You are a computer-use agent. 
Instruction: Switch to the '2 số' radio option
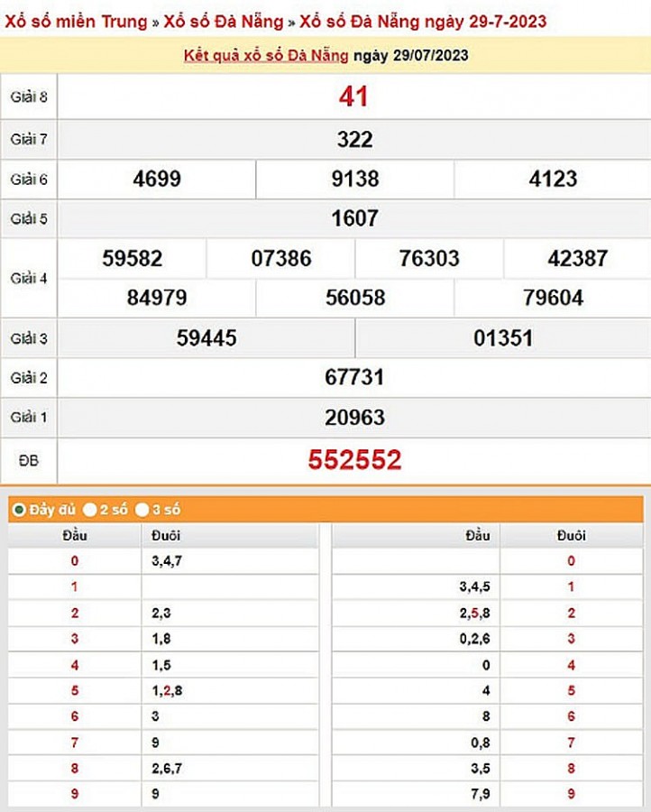pyautogui.click(x=90, y=510)
